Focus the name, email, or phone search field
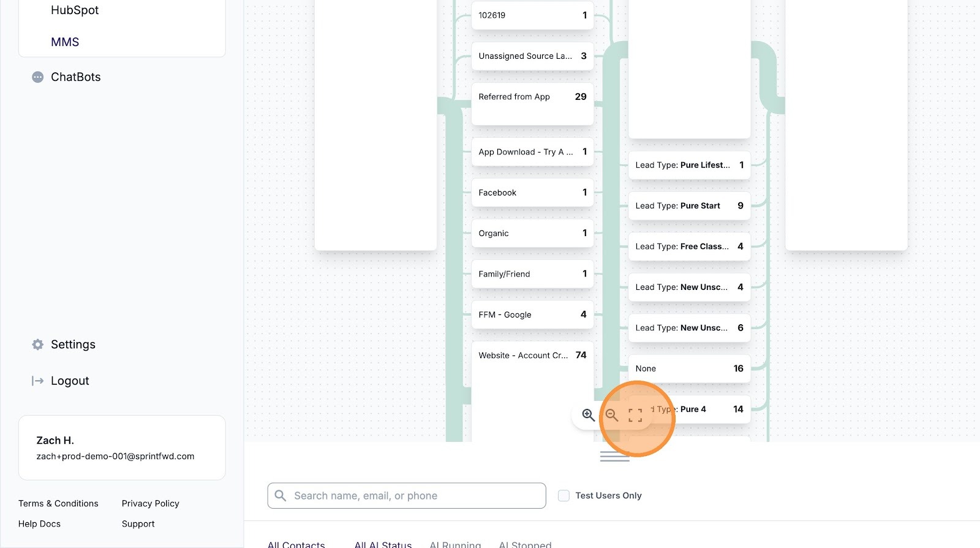 tap(407, 495)
